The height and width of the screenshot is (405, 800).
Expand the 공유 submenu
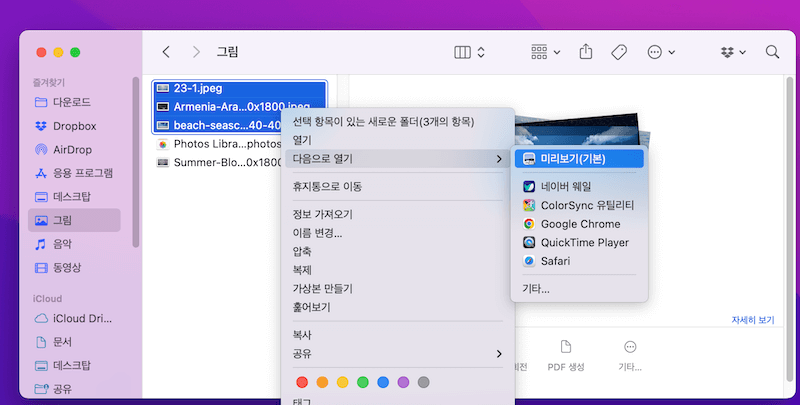click(397, 353)
